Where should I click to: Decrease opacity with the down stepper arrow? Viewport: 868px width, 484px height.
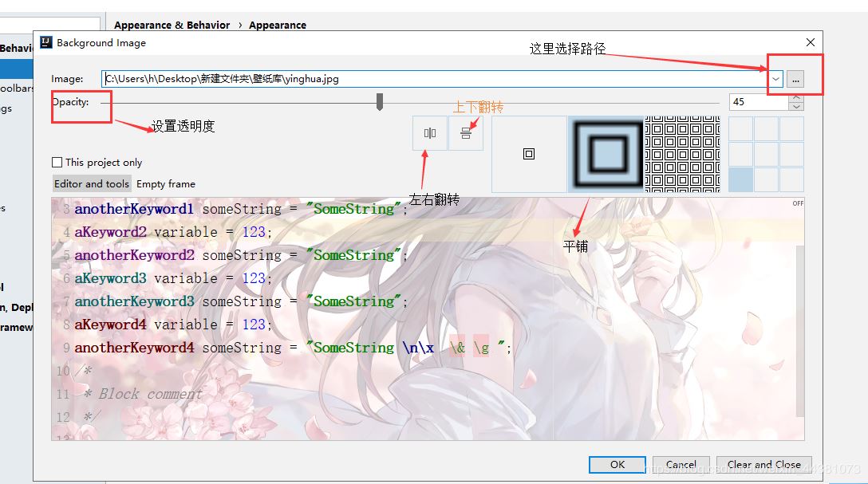click(x=796, y=106)
